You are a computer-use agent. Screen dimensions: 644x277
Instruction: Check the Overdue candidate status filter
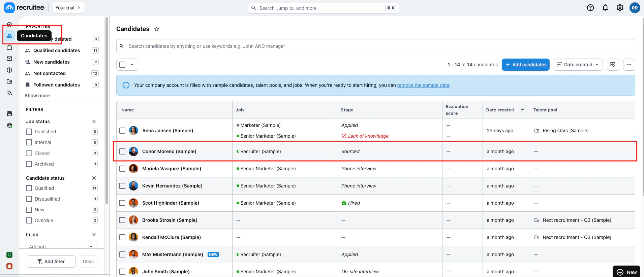point(29,220)
